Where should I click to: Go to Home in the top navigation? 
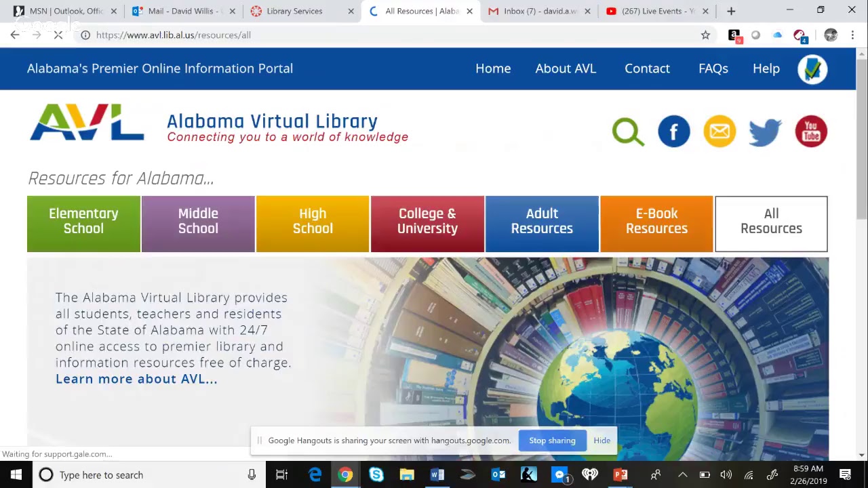(x=493, y=68)
